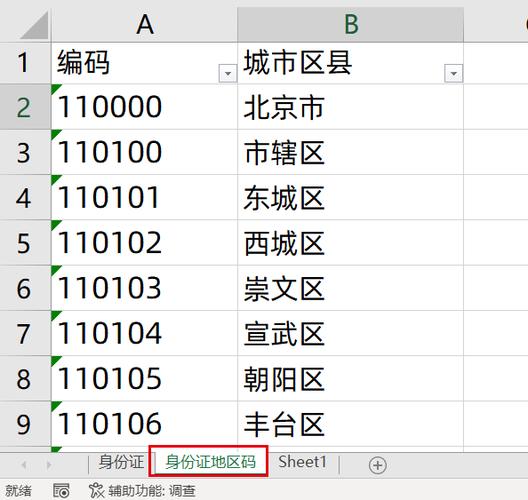Image resolution: width=528 pixels, height=500 pixels.
Task: Select the 市辖区 cell
Action: [x=350, y=152]
